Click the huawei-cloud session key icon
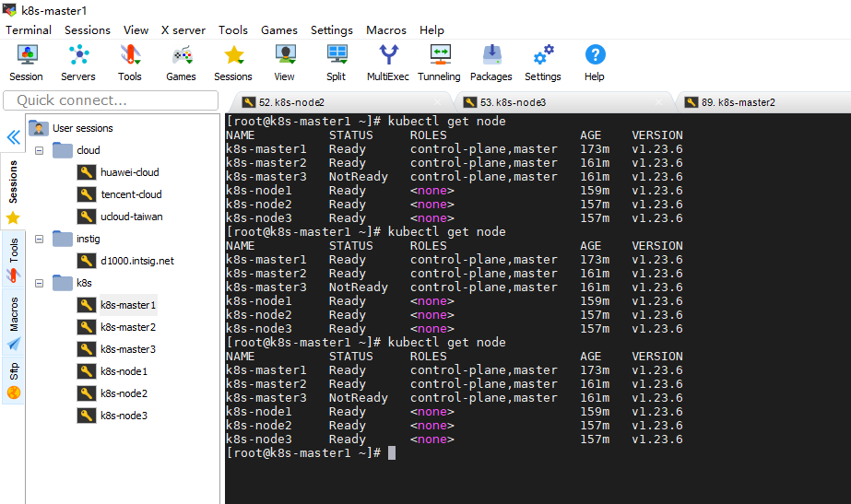Image resolution: width=851 pixels, height=504 pixels. point(87,172)
